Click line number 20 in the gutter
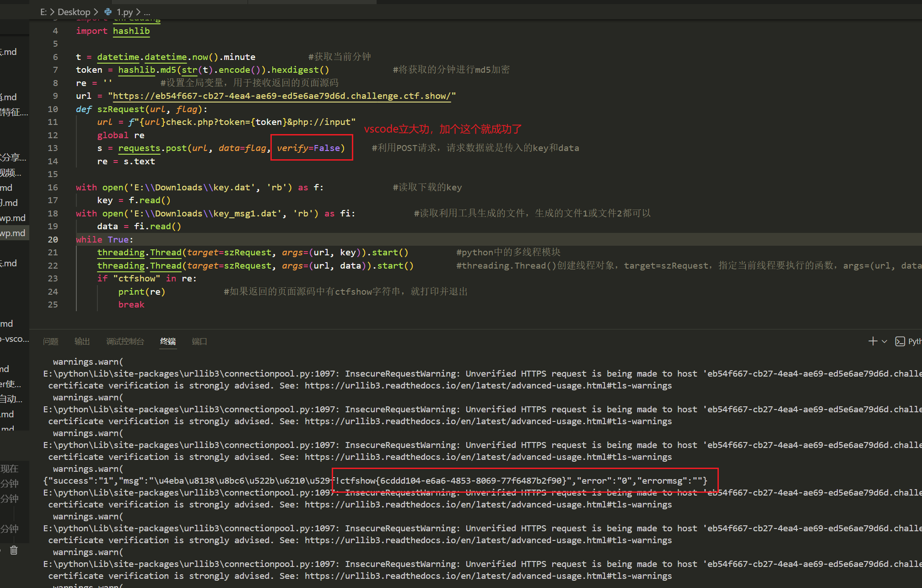Image resolution: width=922 pixels, height=588 pixels. pyautogui.click(x=53, y=239)
